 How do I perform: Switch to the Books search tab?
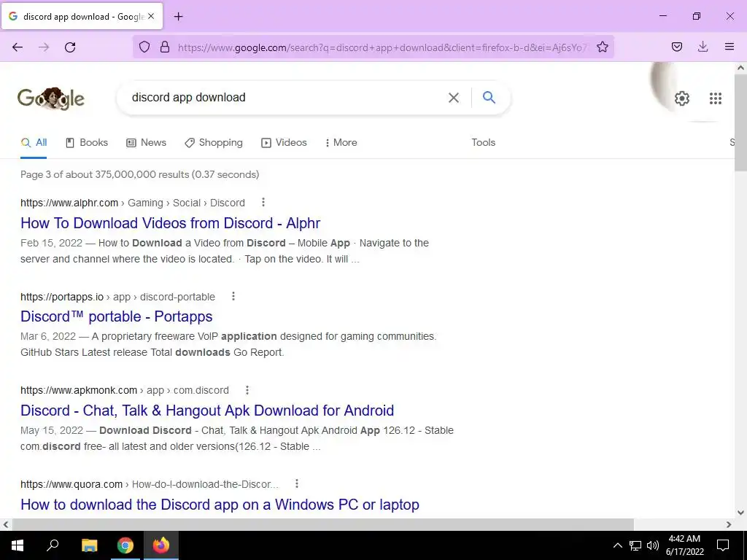coord(87,142)
